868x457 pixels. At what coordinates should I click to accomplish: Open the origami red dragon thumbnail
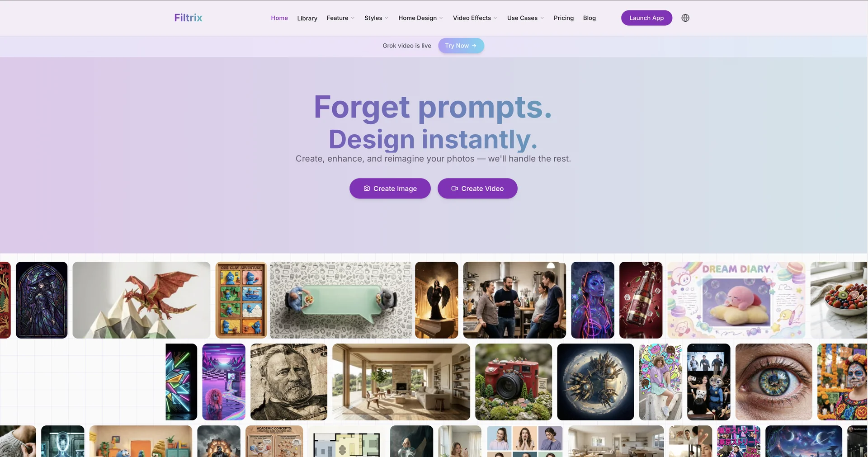click(x=141, y=300)
